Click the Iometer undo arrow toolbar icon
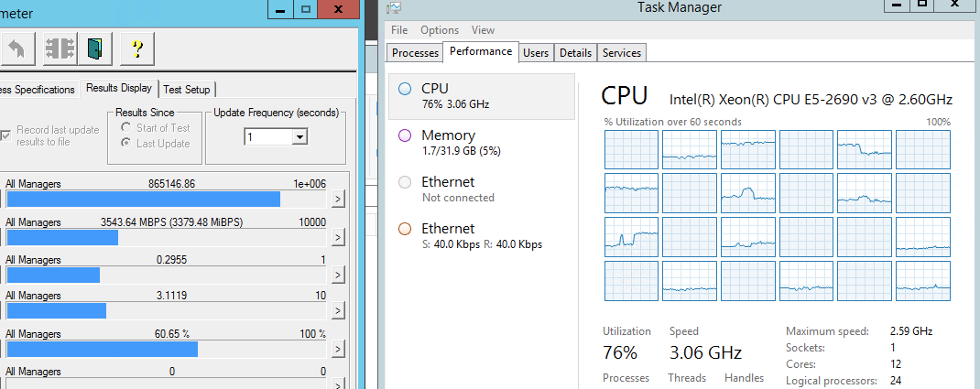 (x=16, y=48)
